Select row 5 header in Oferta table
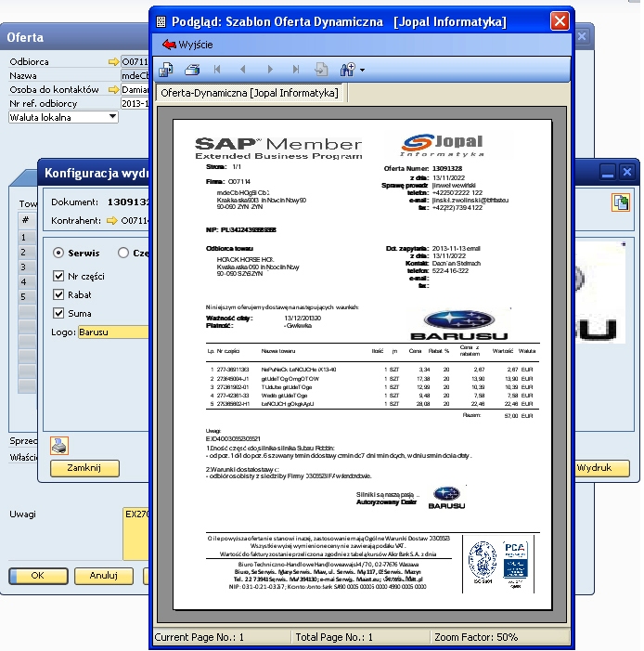This screenshot has width=644, height=651. click(28, 296)
